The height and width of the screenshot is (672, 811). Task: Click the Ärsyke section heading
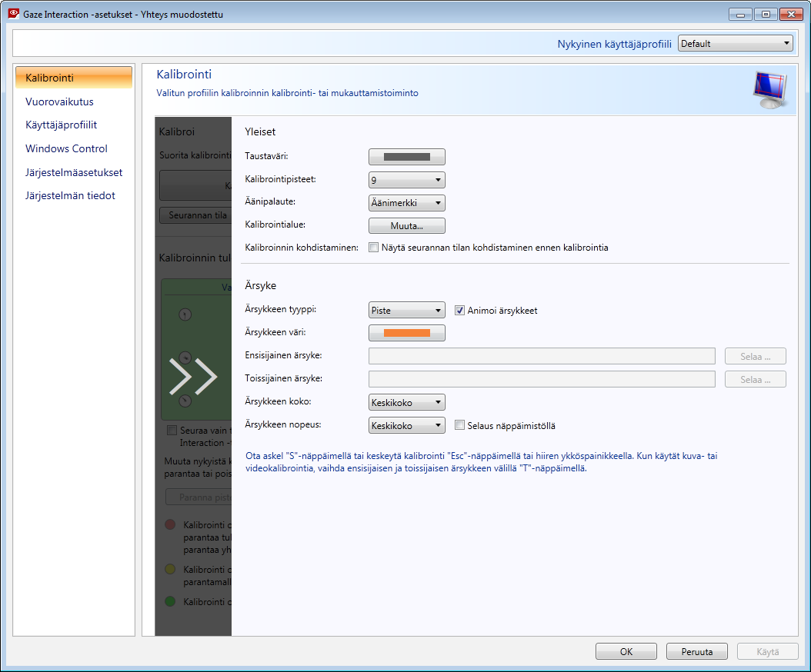(261, 285)
